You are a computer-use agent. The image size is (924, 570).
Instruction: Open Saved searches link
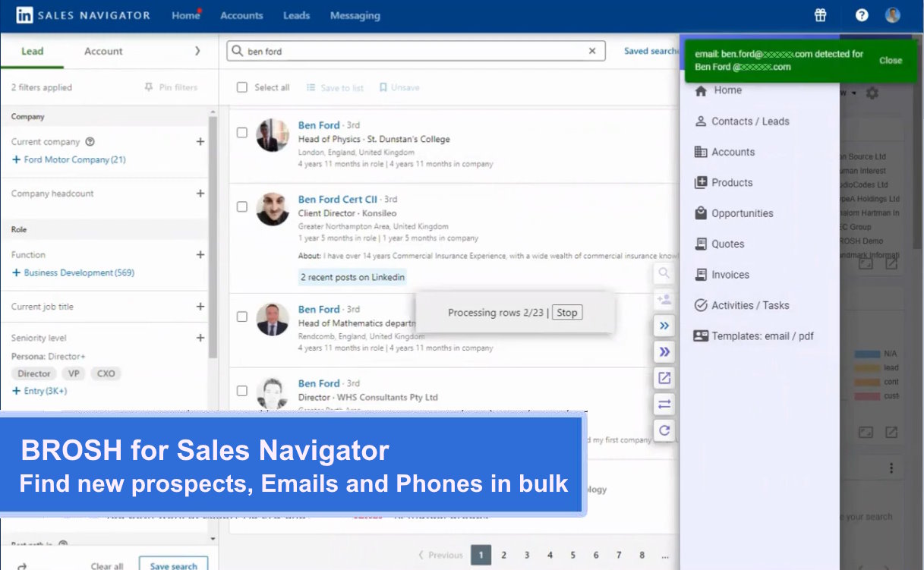[x=651, y=51]
